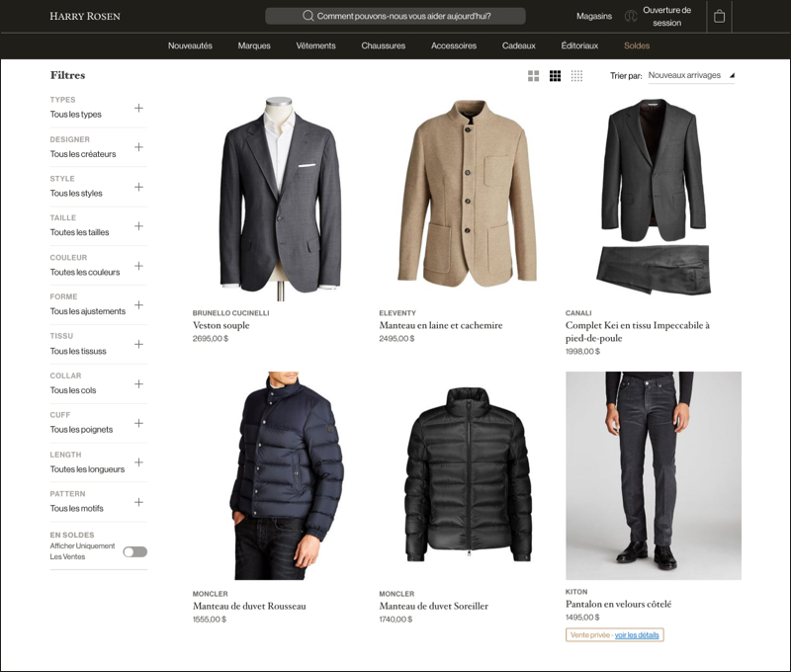Click the Kiton corduroy pants image
This screenshot has height=672, width=791.
(x=654, y=476)
